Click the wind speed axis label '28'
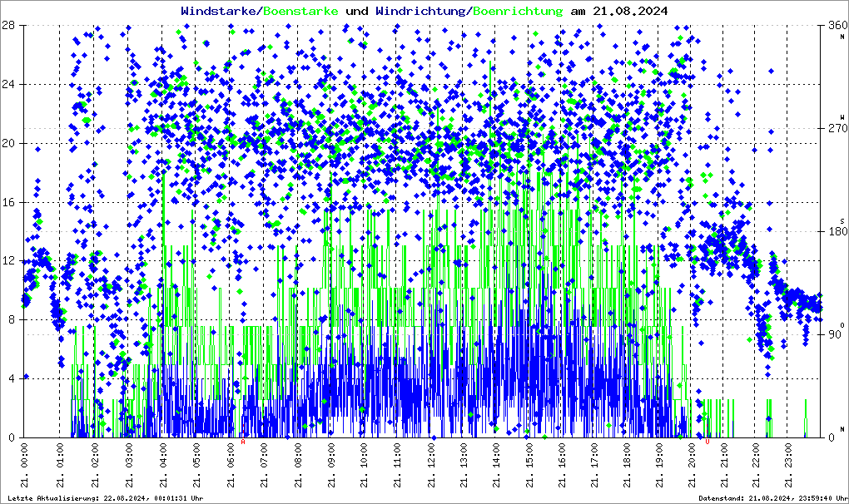This screenshot has width=849, height=504. click(8, 26)
